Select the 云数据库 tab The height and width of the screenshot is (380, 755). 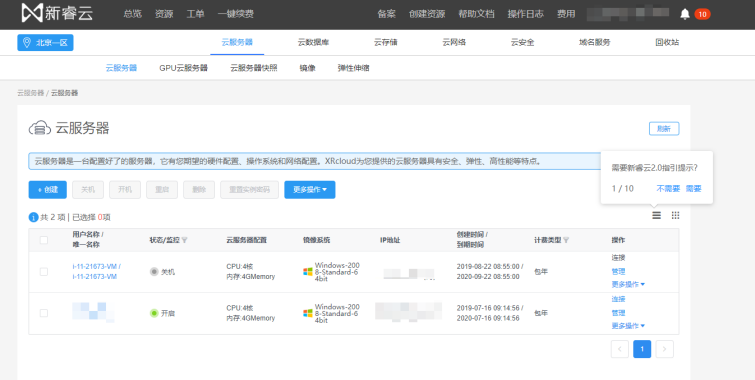[313, 42]
